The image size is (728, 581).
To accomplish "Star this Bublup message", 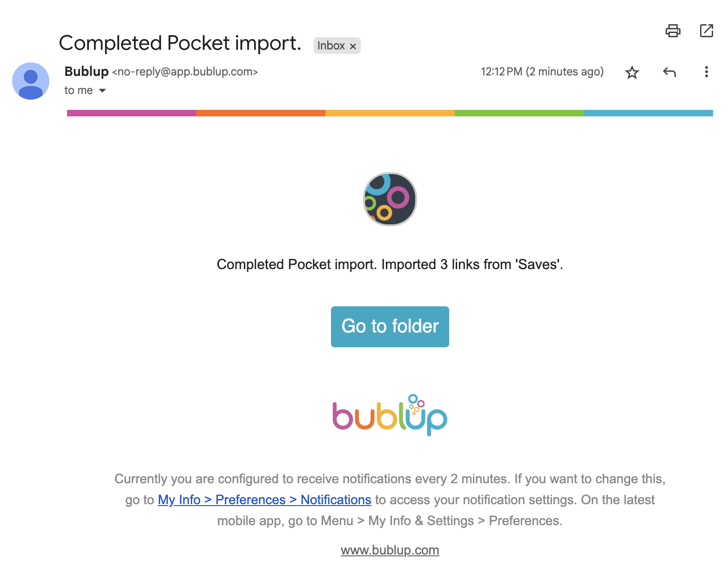I will pyautogui.click(x=632, y=72).
